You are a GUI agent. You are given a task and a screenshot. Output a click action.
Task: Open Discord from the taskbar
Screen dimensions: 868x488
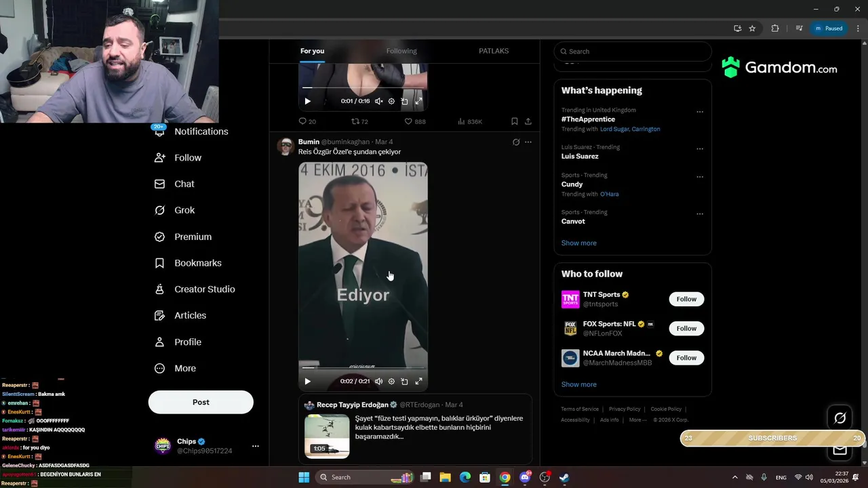coord(525,477)
